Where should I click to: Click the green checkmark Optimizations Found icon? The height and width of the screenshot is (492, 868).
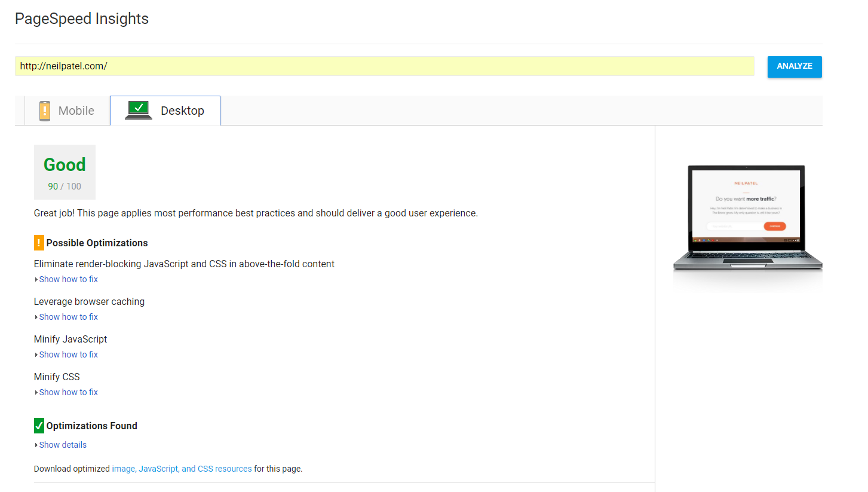tap(39, 426)
